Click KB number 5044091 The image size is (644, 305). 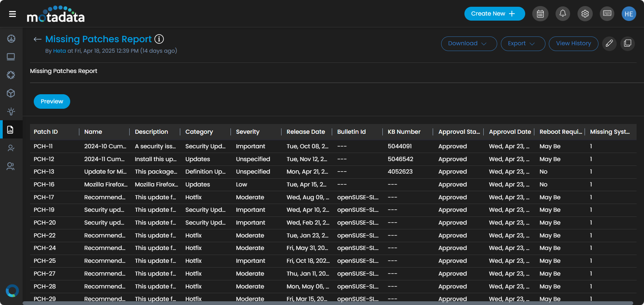[x=400, y=146]
